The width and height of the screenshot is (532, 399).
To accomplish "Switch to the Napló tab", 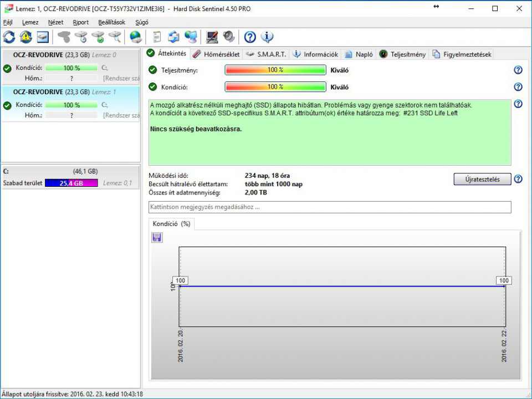I will 359,54.
